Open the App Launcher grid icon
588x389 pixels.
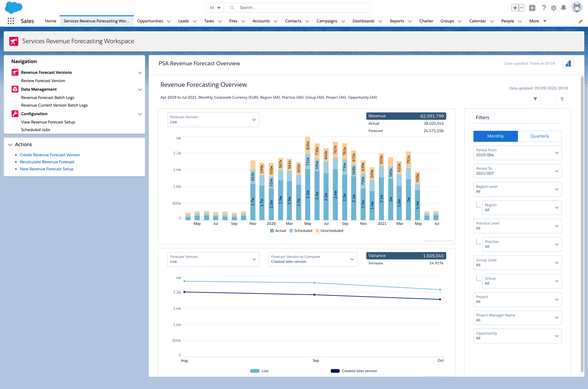[11, 21]
